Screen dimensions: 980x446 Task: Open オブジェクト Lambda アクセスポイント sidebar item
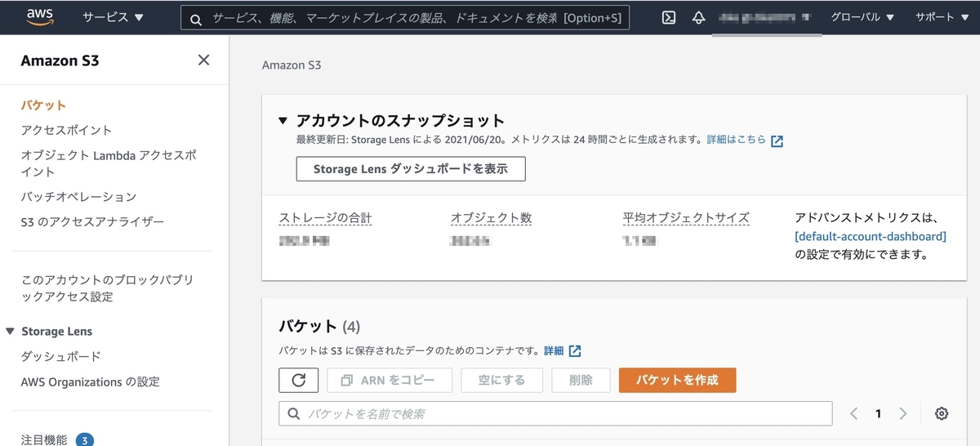pyautogui.click(x=109, y=163)
